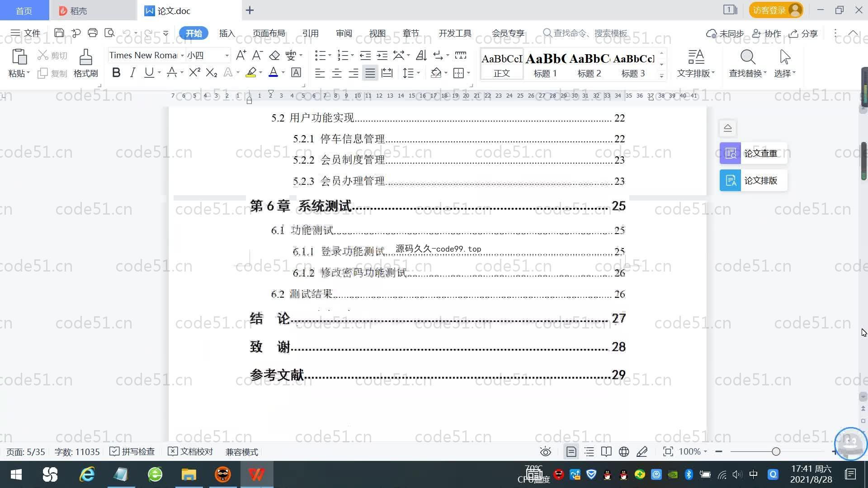
Task: Open the zoom percentage dropdown
Action: [x=693, y=452]
